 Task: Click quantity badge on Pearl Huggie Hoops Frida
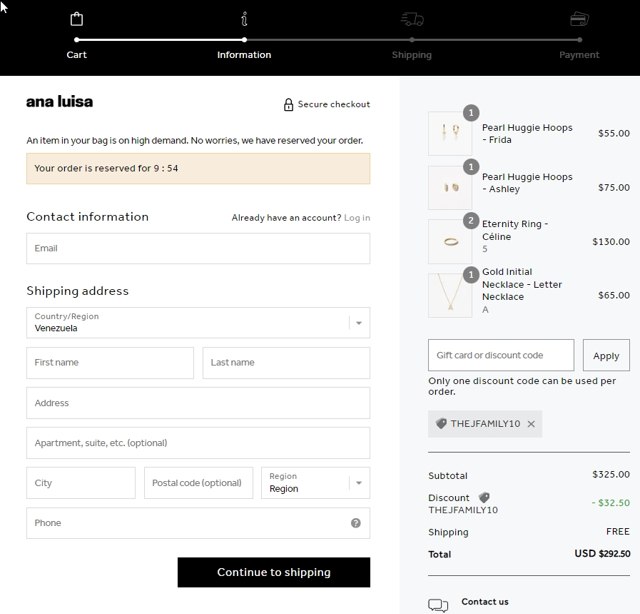(471, 113)
